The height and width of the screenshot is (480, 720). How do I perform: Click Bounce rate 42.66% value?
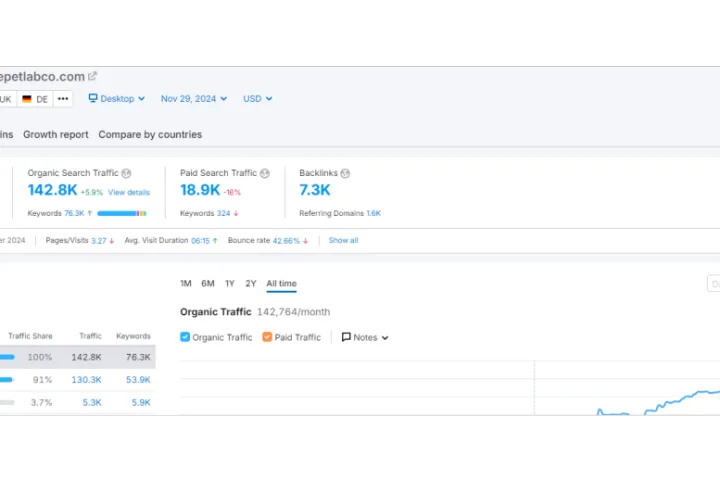click(286, 241)
